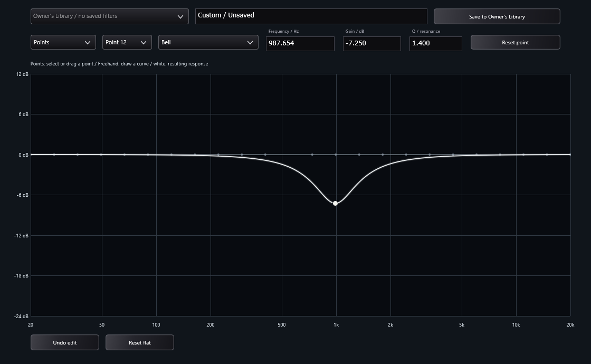This screenshot has width=591, height=364.
Task: Click the 200 frequency axis label
Action: [x=211, y=325]
